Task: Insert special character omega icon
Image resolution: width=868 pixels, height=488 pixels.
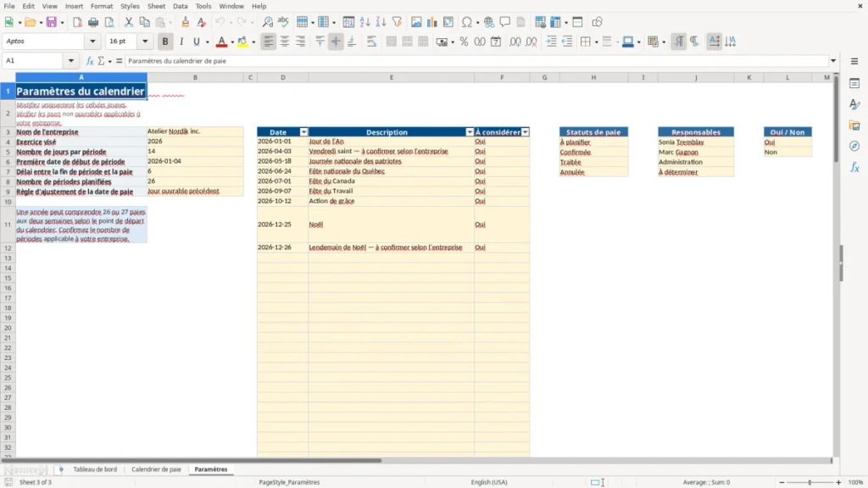Action: [467, 22]
